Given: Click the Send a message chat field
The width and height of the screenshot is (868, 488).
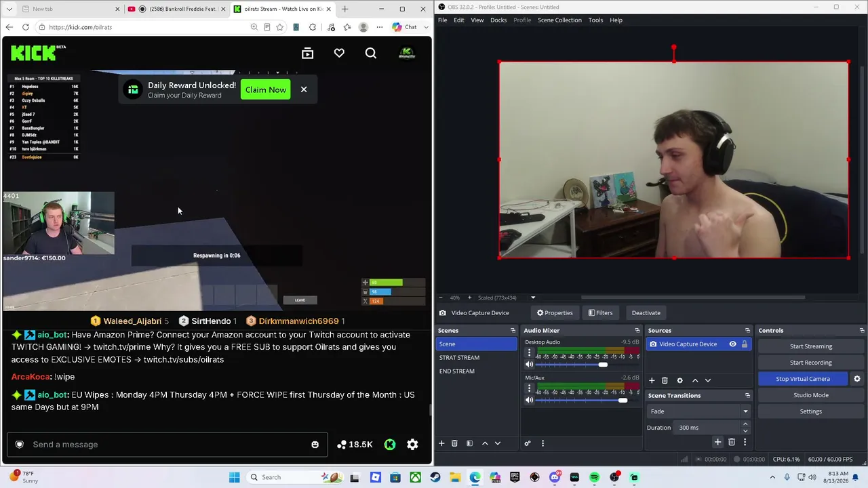Looking at the screenshot, I should coord(167,445).
